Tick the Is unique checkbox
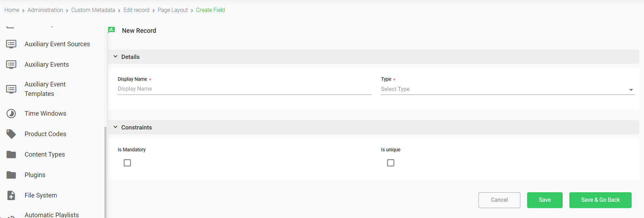 [390, 163]
